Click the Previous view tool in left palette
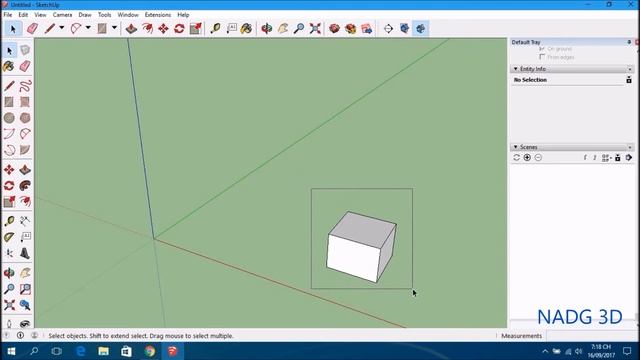Screen dimensions: 640x360 pyautogui.click(x=25, y=305)
